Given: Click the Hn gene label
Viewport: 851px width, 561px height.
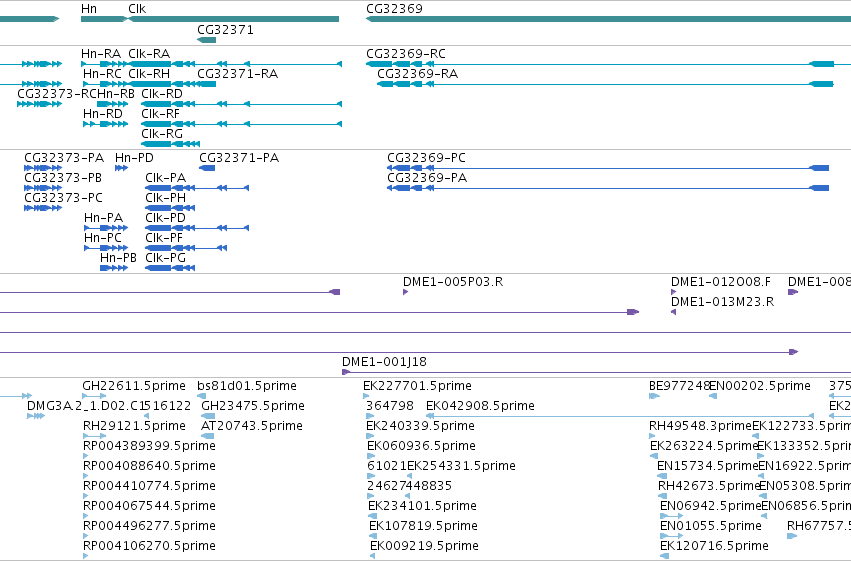Looking at the screenshot, I should [x=88, y=9].
